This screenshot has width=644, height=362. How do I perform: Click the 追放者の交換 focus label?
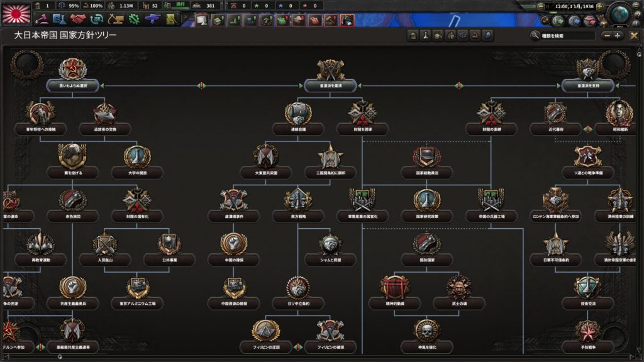(x=105, y=129)
